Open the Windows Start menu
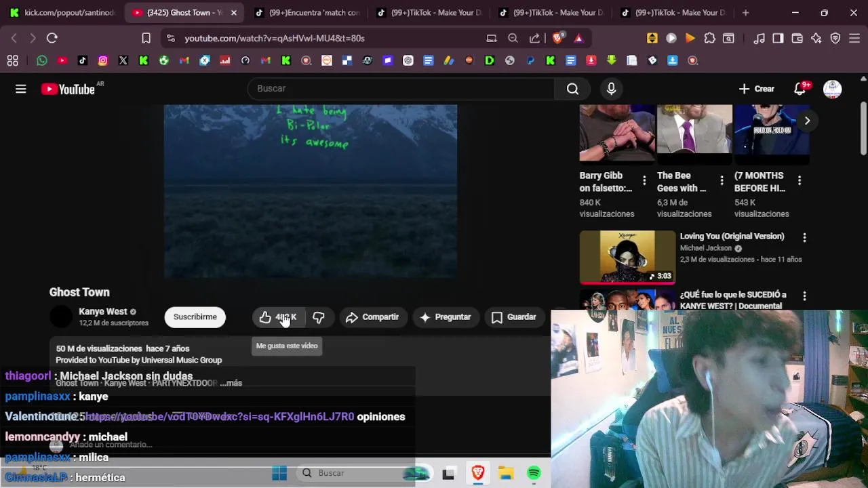Image resolution: width=868 pixels, height=488 pixels. pyautogui.click(x=279, y=473)
